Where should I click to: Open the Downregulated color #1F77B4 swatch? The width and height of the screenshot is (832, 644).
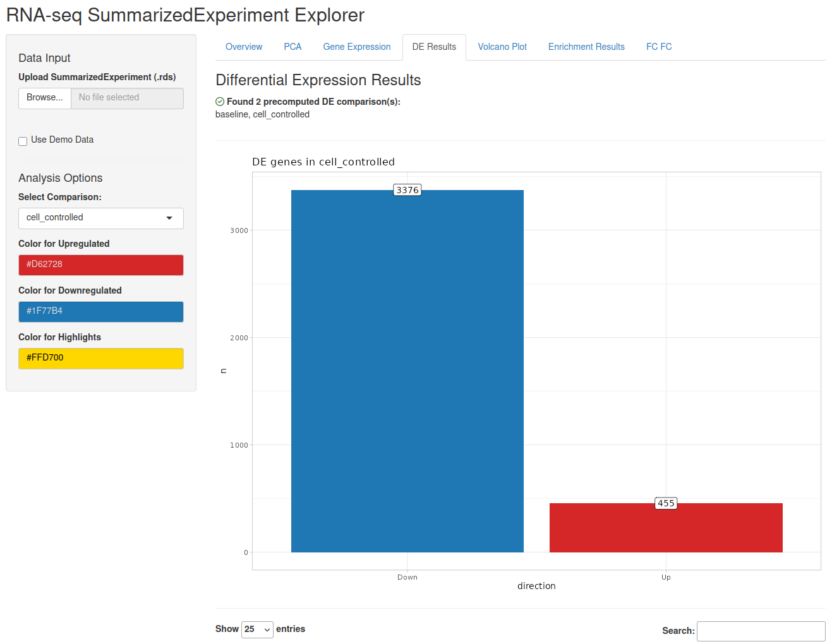(101, 312)
